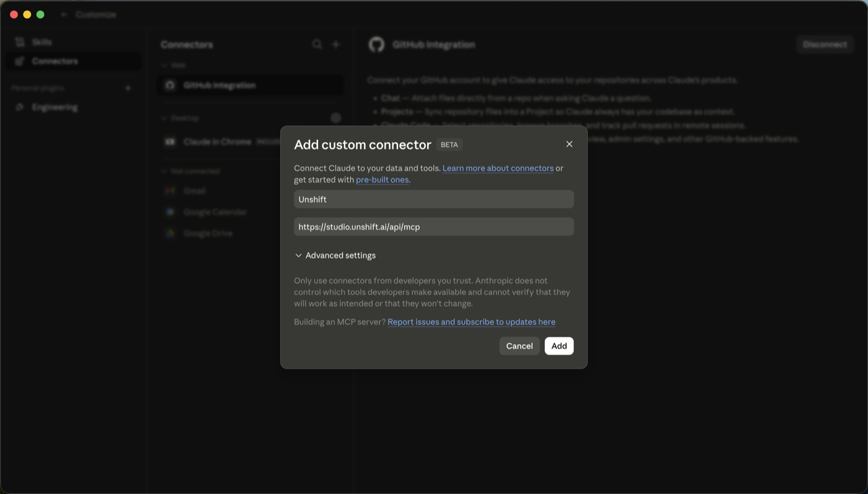Screen dimensions: 868x494
Task: Open the Engineering plugin
Action: pos(73,107)
